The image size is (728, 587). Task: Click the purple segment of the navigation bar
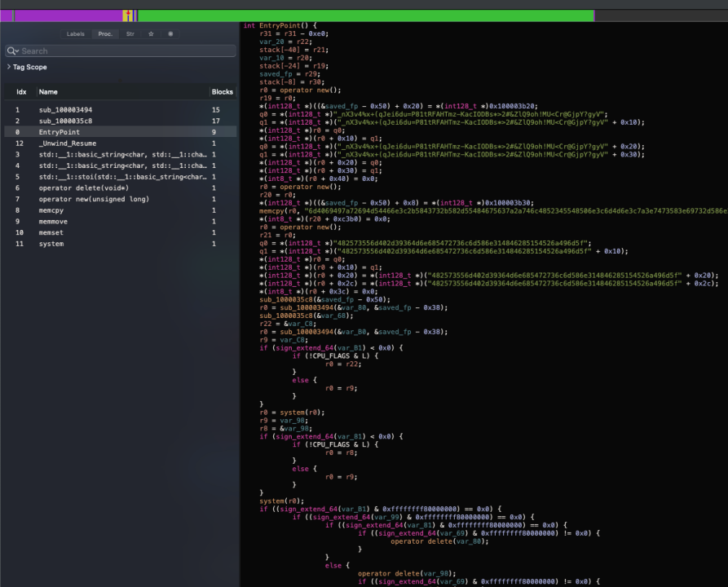(68, 15)
